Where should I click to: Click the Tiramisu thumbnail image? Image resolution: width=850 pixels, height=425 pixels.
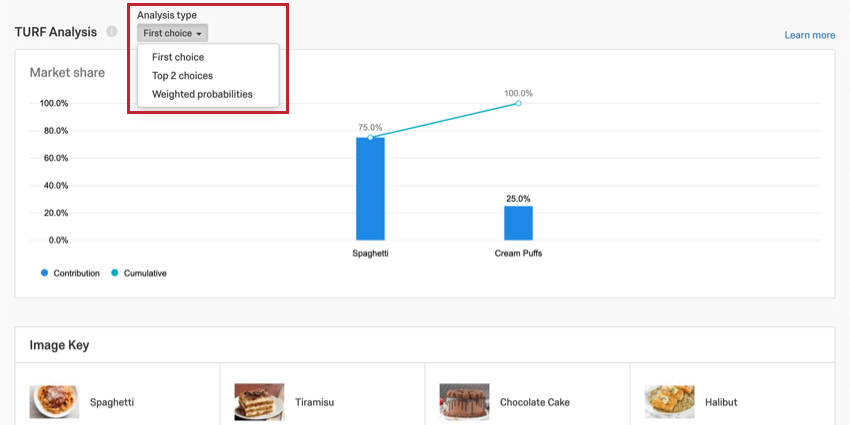coord(259,402)
